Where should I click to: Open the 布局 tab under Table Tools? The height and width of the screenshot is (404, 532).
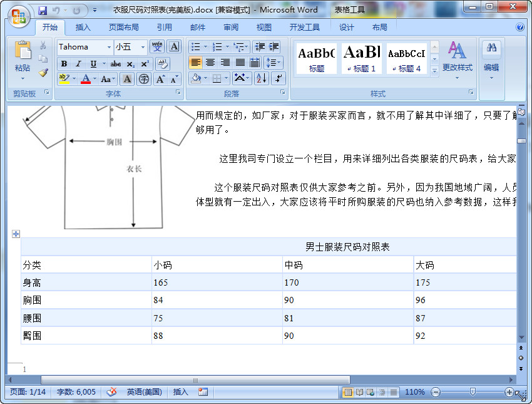[x=381, y=27]
